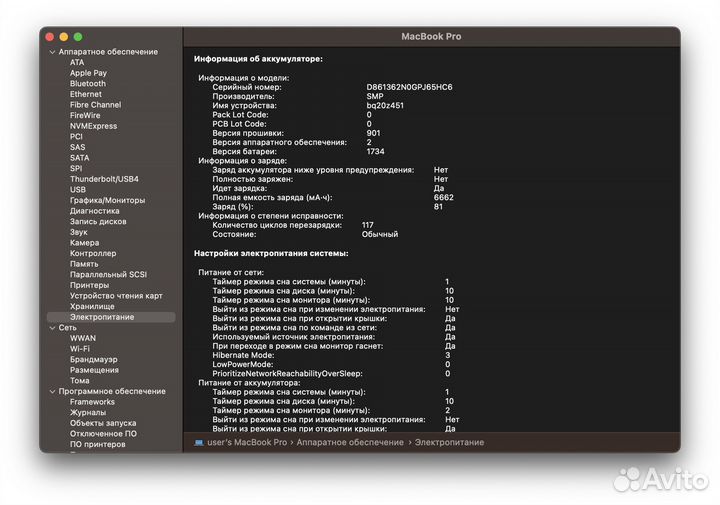Select SATA sidebar item
The image size is (720, 505).
pos(79,157)
